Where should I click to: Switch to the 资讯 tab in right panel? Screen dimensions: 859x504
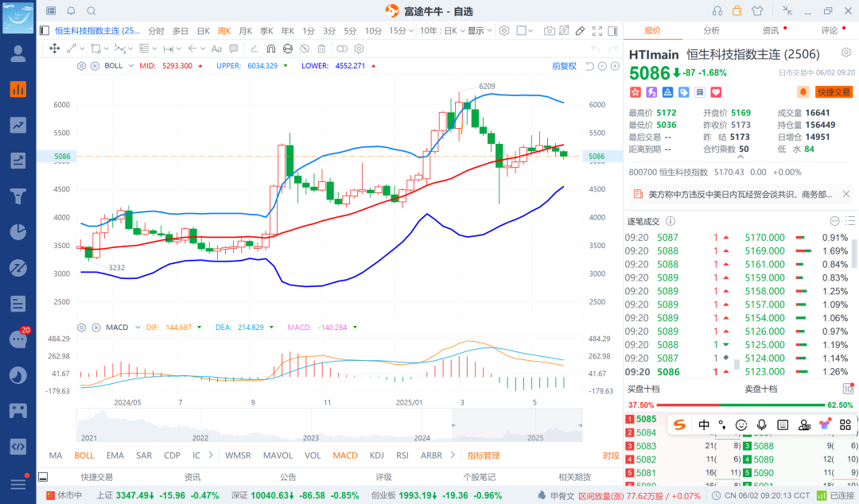[x=770, y=31]
